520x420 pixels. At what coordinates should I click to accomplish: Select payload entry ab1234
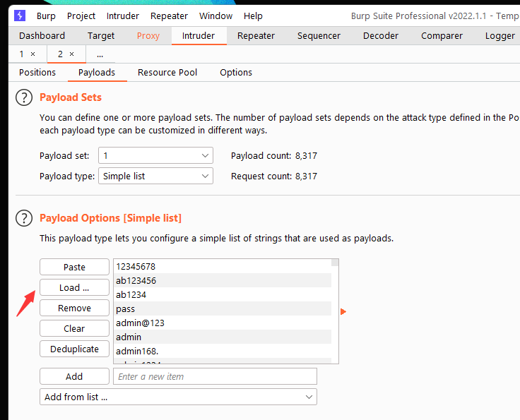pyautogui.click(x=223, y=295)
